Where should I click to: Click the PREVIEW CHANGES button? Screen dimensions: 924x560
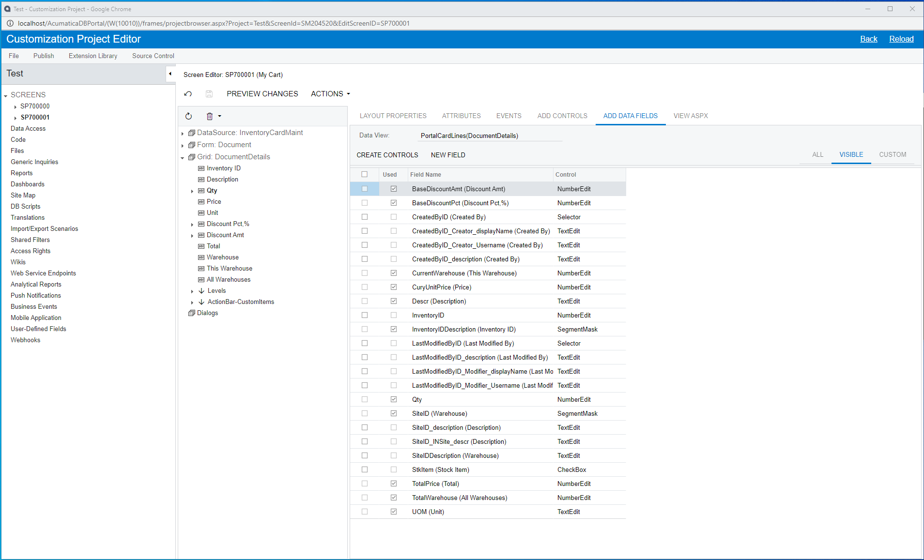262,94
